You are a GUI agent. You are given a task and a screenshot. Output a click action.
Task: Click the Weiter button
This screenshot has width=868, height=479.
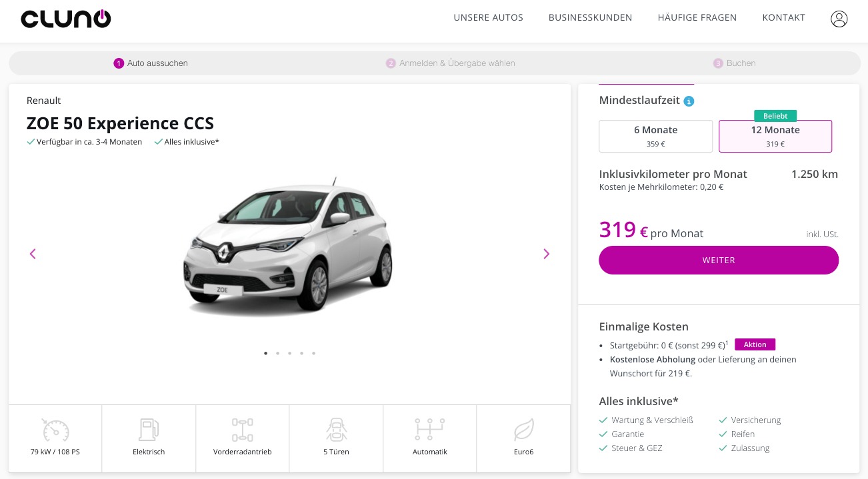(719, 260)
